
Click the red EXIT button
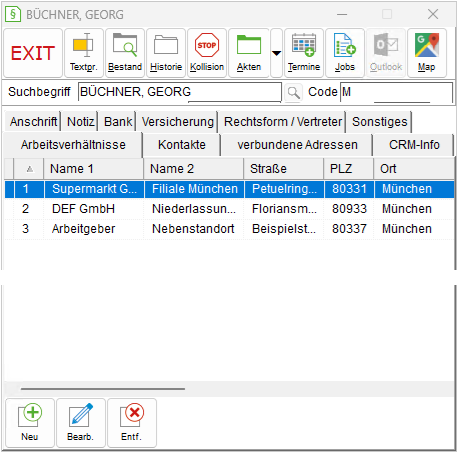tap(33, 53)
